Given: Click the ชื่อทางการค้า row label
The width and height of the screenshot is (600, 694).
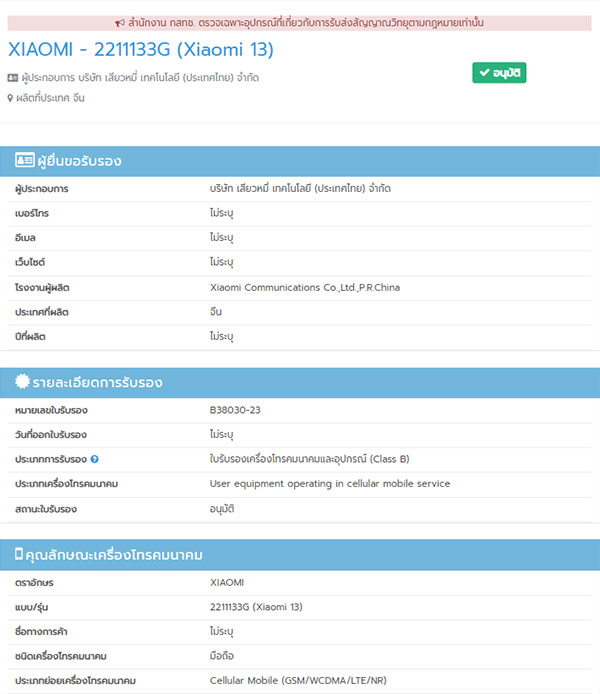Looking at the screenshot, I should pyautogui.click(x=41, y=632).
